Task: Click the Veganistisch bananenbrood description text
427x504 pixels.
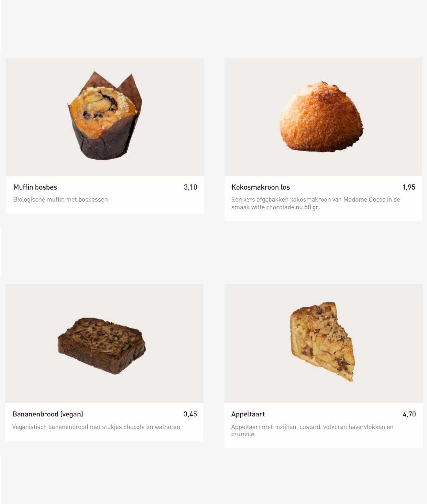Action: (x=96, y=427)
